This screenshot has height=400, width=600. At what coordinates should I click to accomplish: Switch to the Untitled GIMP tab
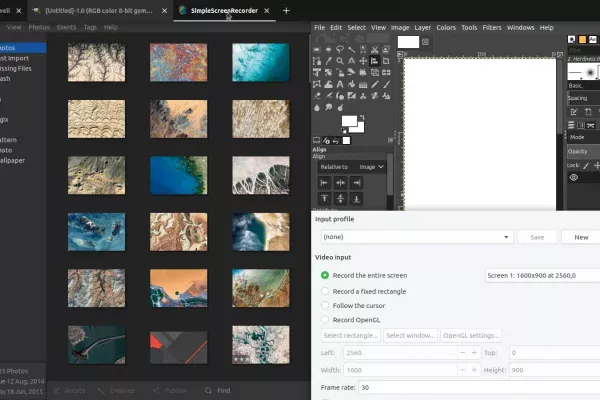99,11
